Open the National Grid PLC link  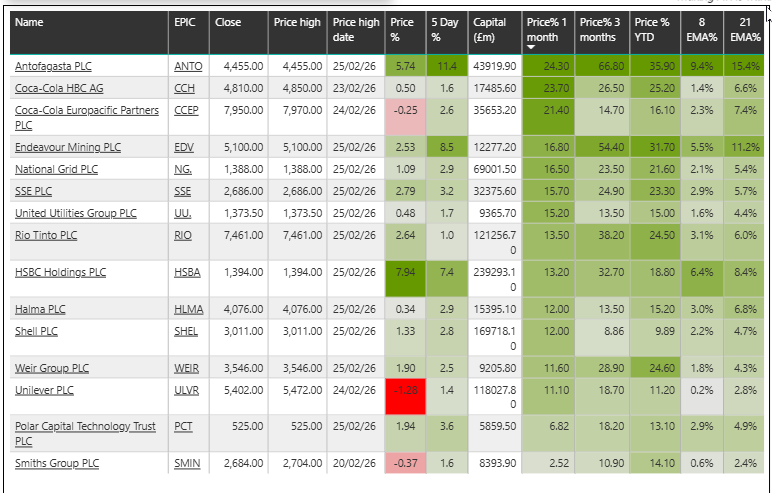[56, 169]
